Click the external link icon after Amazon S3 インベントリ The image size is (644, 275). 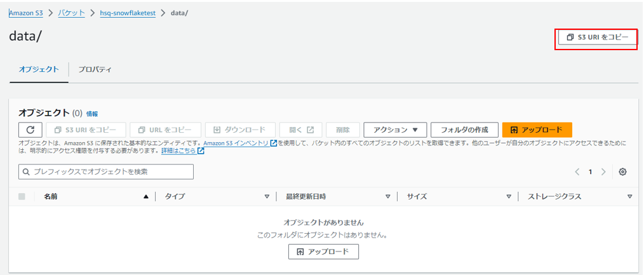click(x=274, y=144)
